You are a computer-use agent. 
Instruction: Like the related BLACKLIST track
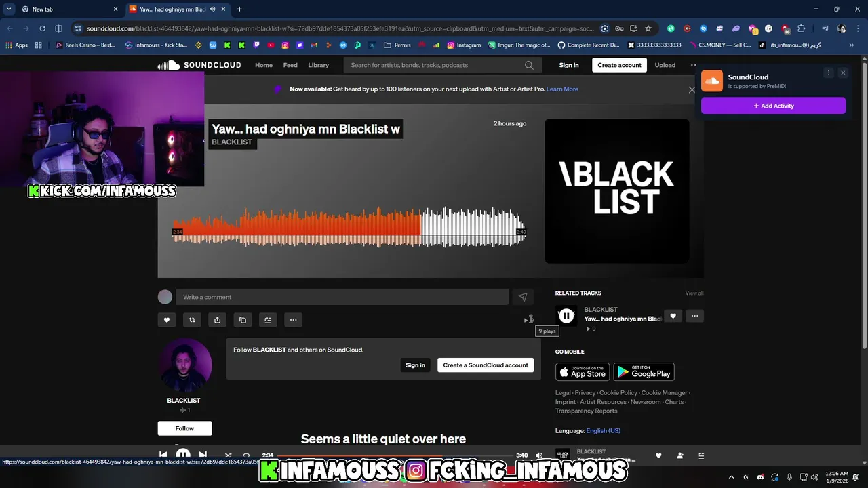click(x=673, y=316)
